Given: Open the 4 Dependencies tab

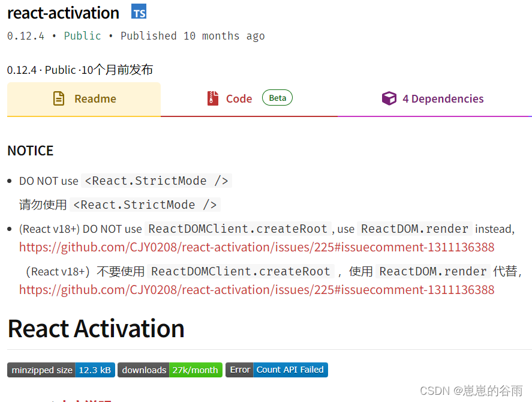Looking at the screenshot, I should pyautogui.click(x=443, y=99).
